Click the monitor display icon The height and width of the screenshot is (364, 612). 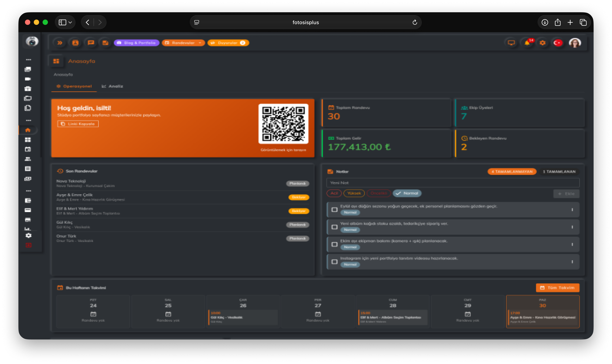(x=511, y=43)
